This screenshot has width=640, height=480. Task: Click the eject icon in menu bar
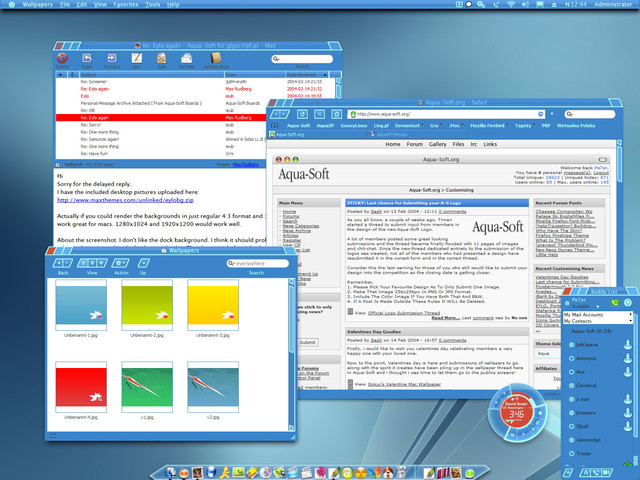click(555, 4)
